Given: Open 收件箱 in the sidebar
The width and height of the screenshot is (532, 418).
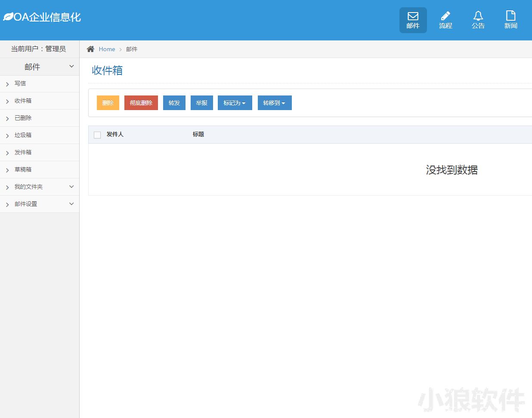Looking at the screenshot, I should coord(23,101).
